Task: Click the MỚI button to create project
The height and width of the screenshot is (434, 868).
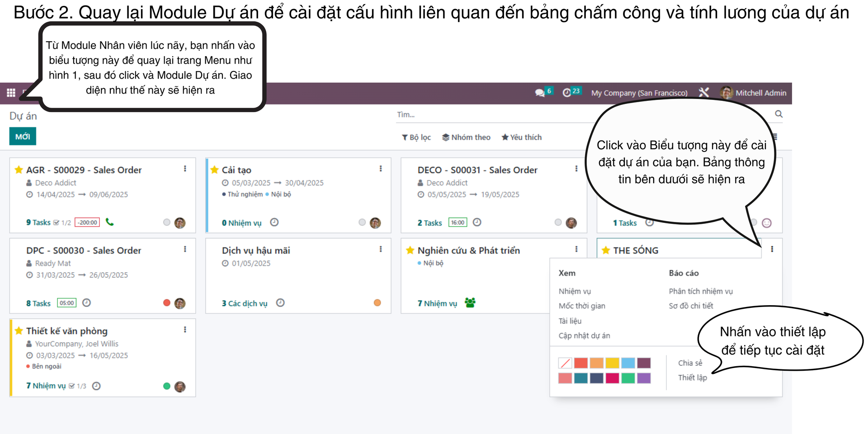Action: tap(23, 137)
